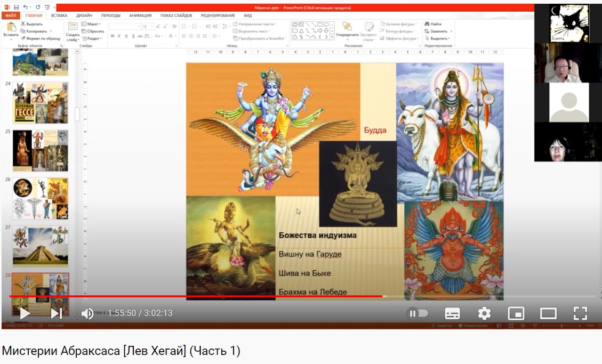The height and width of the screenshot is (364, 602).
Task: Expand the shapes gallery more arrow
Action: click(332, 37)
